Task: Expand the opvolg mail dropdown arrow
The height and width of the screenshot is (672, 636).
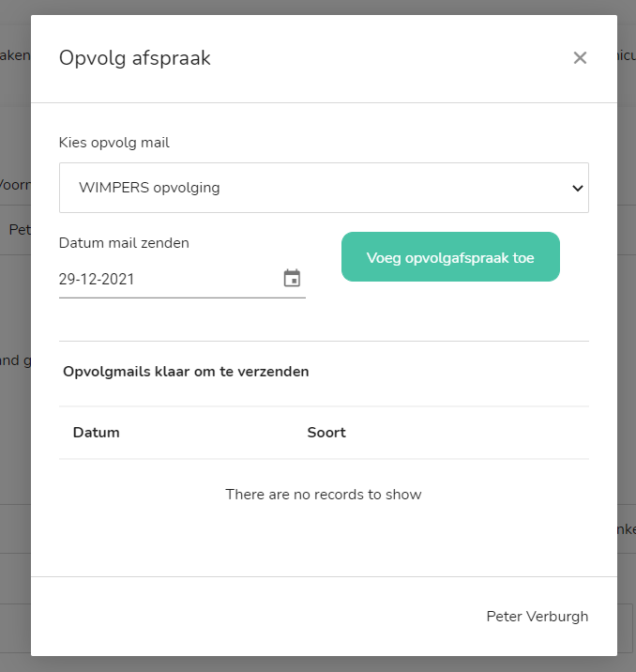Action: click(577, 188)
